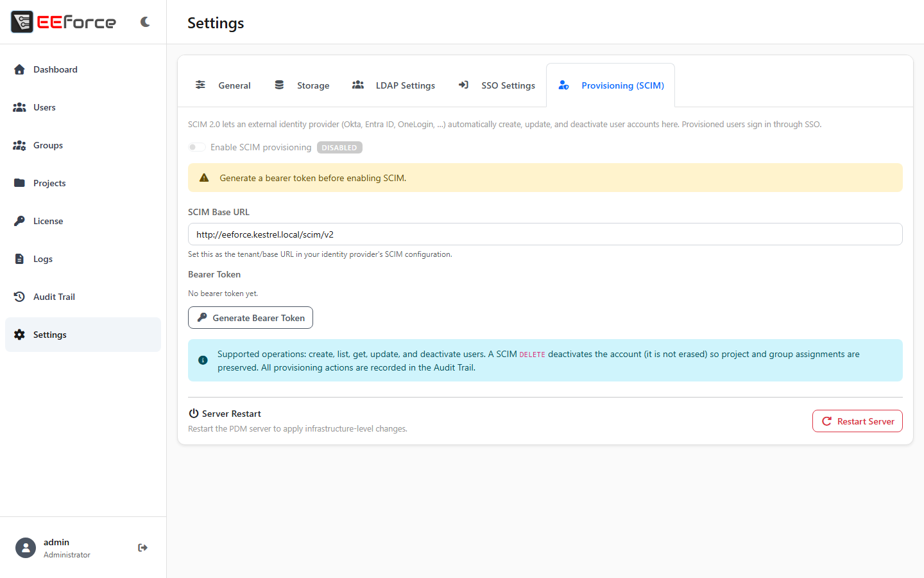Open Logs from the sidebar
924x578 pixels.
pos(83,259)
